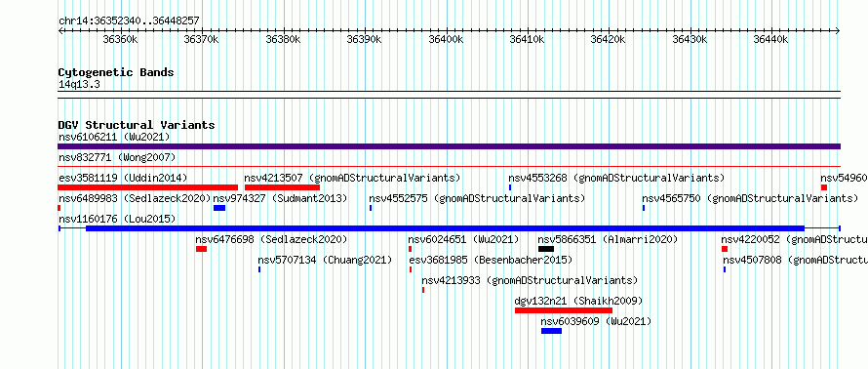868x369 pixels.
Task: Open the nsv5866351 (Almarri2020) label
Action: [609, 239]
